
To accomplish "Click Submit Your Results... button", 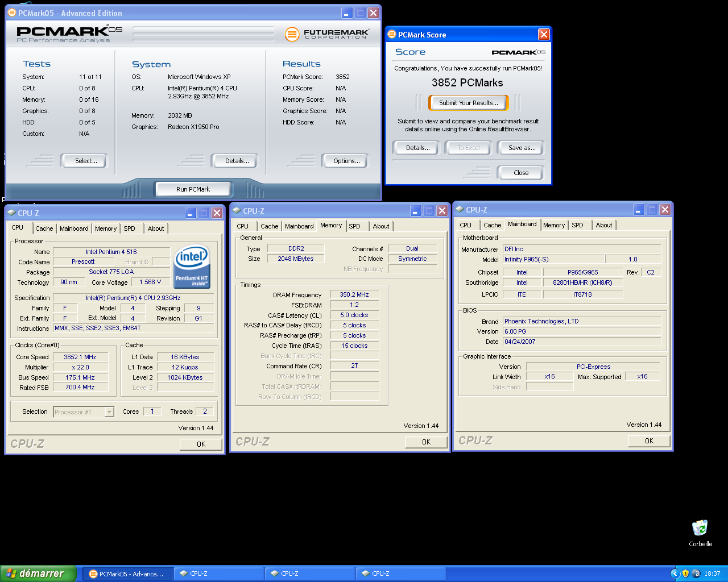I will [x=469, y=103].
